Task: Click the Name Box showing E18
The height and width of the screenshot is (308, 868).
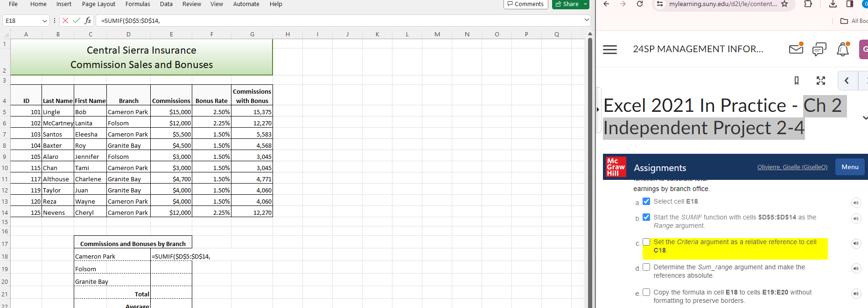Action: 22,21
